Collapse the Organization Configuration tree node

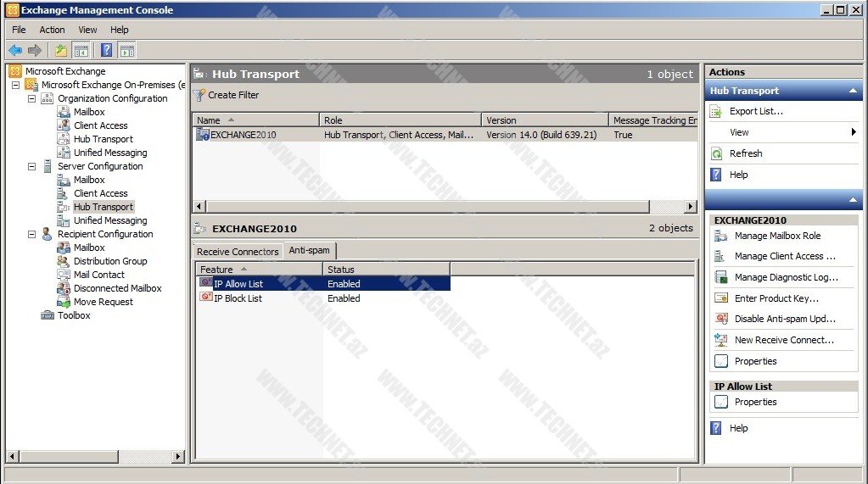[x=32, y=98]
